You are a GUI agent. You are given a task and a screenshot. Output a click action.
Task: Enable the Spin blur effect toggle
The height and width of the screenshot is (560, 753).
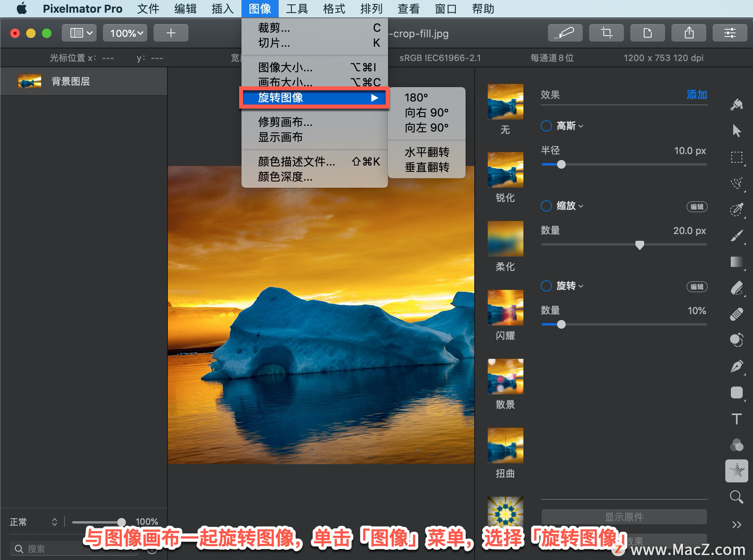[x=546, y=286]
